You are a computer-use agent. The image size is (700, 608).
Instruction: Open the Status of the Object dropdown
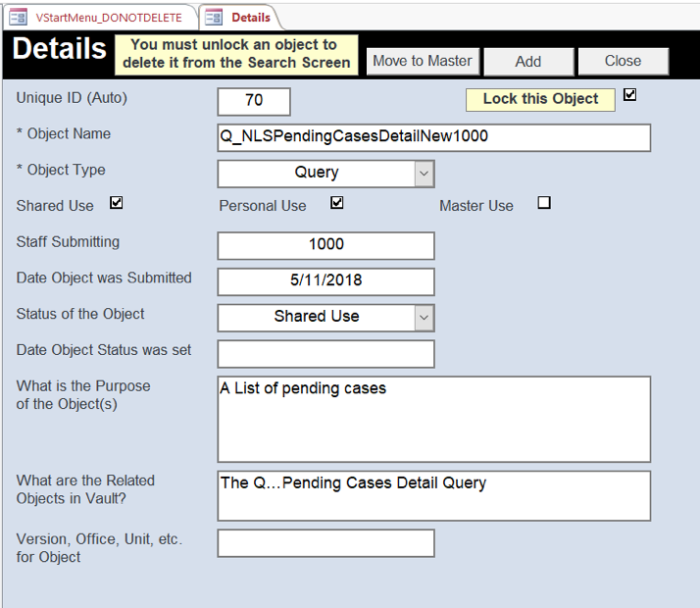(424, 318)
